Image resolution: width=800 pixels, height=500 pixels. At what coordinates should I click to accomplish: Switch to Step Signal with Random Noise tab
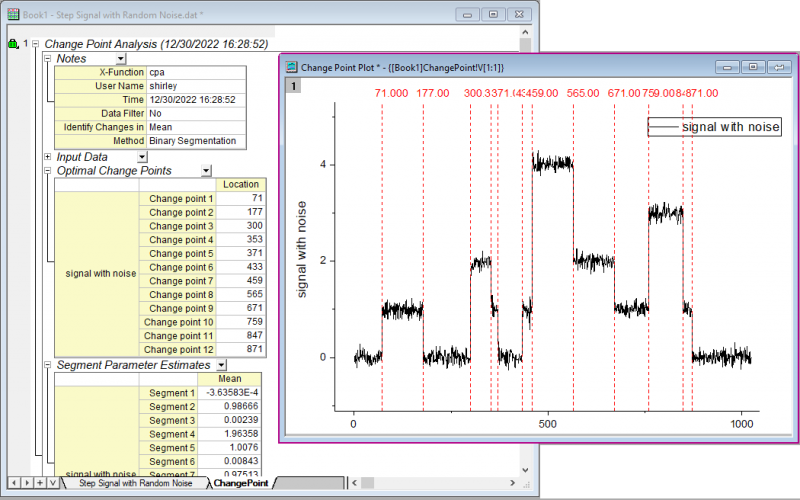pos(135,483)
